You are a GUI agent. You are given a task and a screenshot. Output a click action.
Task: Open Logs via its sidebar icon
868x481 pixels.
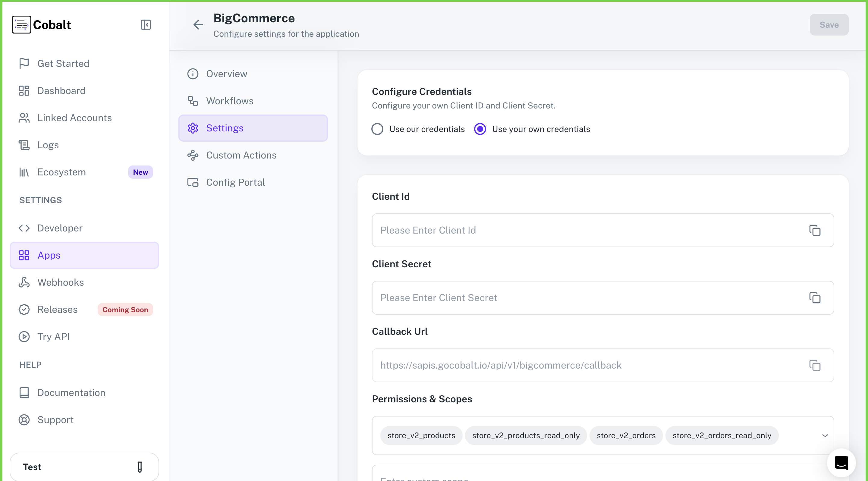click(24, 144)
